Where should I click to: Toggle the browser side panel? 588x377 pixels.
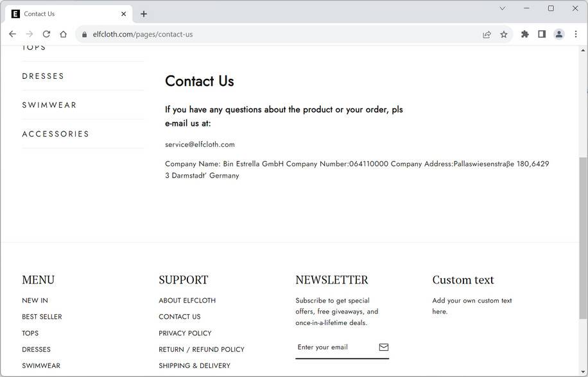click(542, 34)
